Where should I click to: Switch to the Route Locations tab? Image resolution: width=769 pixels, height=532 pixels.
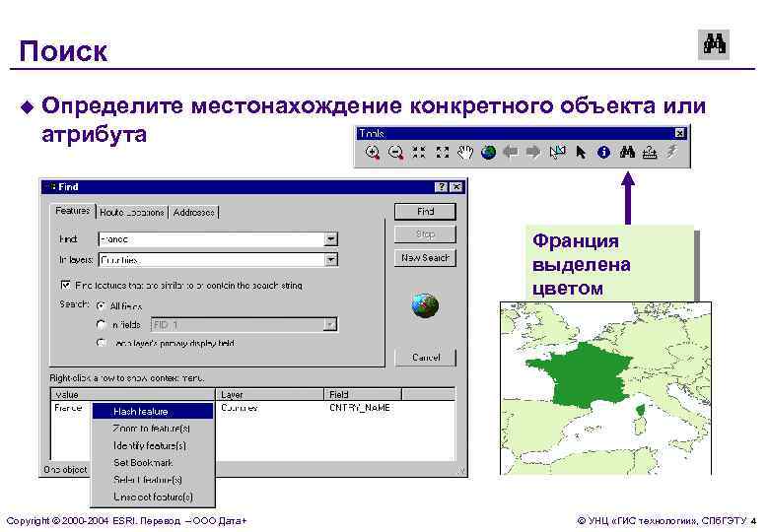pyautogui.click(x=131, y=212)
